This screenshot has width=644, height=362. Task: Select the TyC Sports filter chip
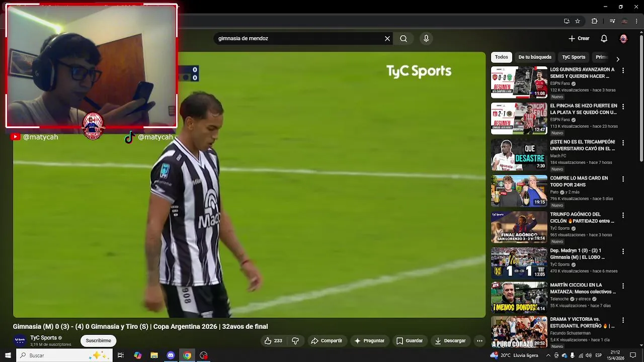(574, 57)
